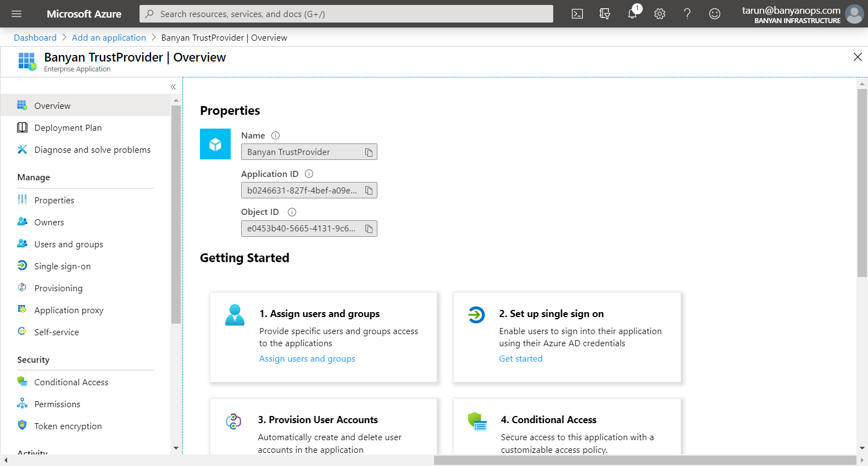This screenshot has width=868, height=466.
Task: Click sidebar scrollbar down arrow
Action: pos(176,448)
